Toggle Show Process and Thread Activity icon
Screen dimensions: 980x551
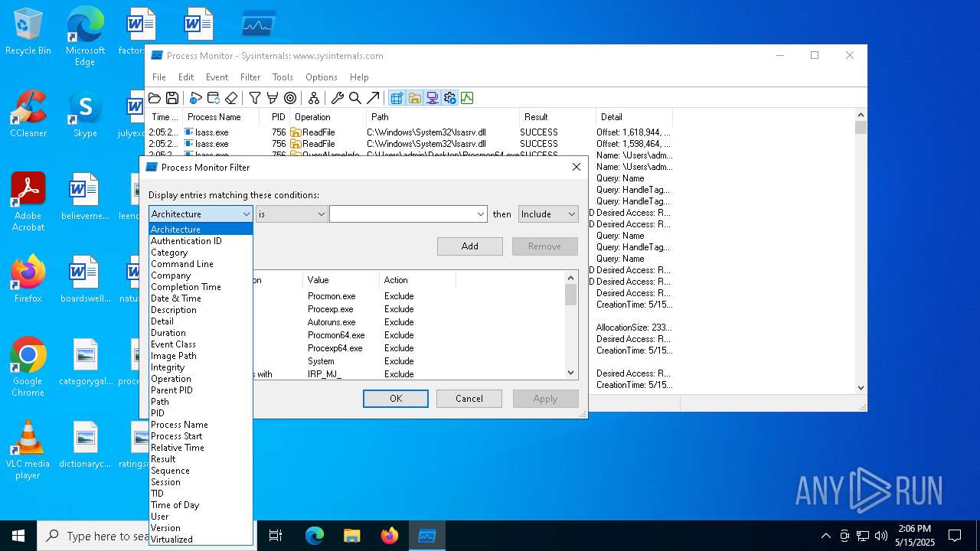[x=449, y=98]
